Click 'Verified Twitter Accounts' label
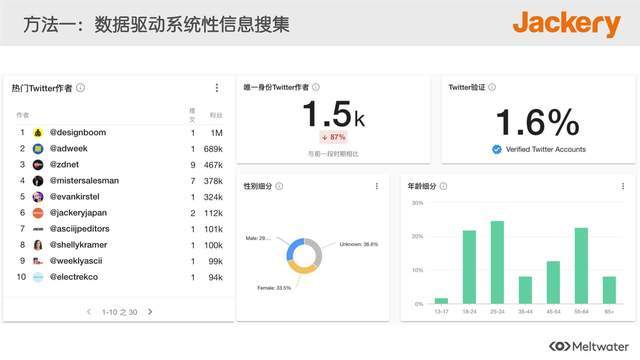Screen dimensions: 640x360 pyautogui.click(x=546, y=149)
